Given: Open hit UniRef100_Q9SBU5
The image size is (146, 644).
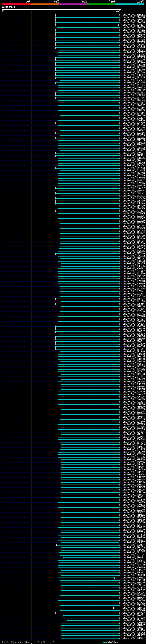Looking at the screenshot, I should (x=134, y=77).
